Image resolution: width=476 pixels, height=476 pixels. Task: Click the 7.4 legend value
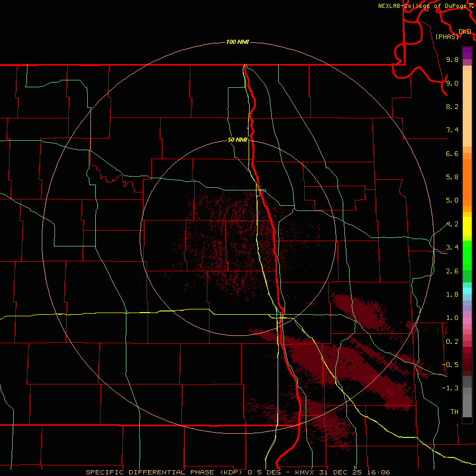pyautogui.click(x=452, y=130)
